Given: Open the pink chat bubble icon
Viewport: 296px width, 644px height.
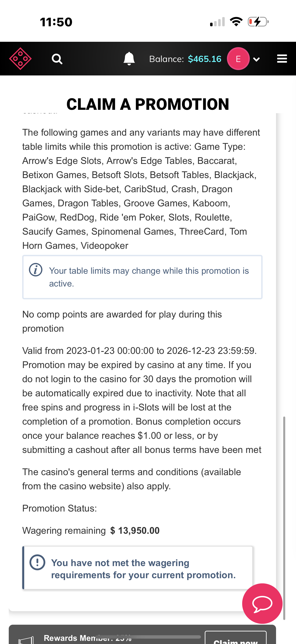Looking at the screenshot, I should pos(262,604).
